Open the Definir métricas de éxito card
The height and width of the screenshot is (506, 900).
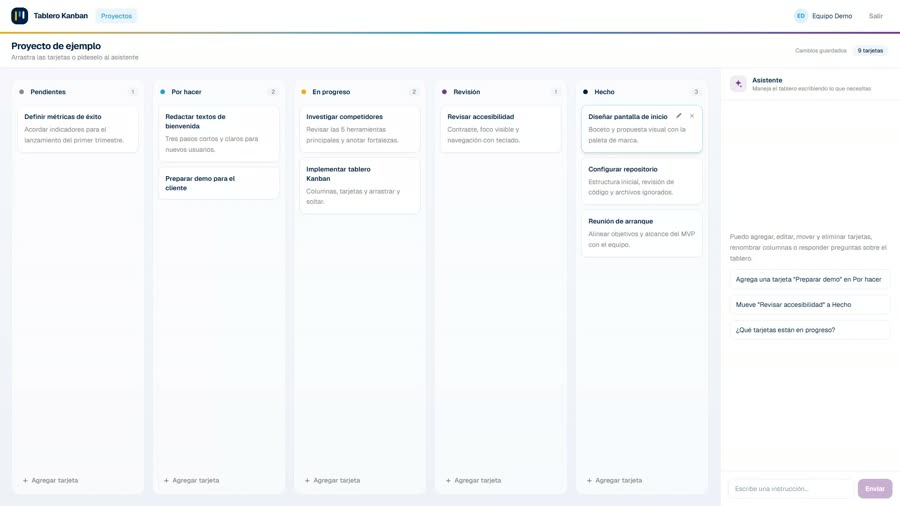pyautogui.click(x=78, y=129)
